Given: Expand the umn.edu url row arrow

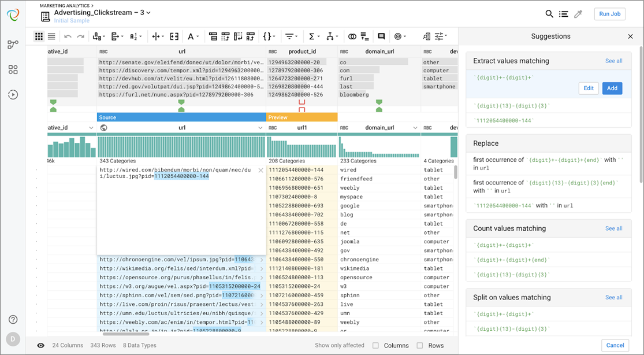Looking at the screenshot, I should tap(262, 313).
